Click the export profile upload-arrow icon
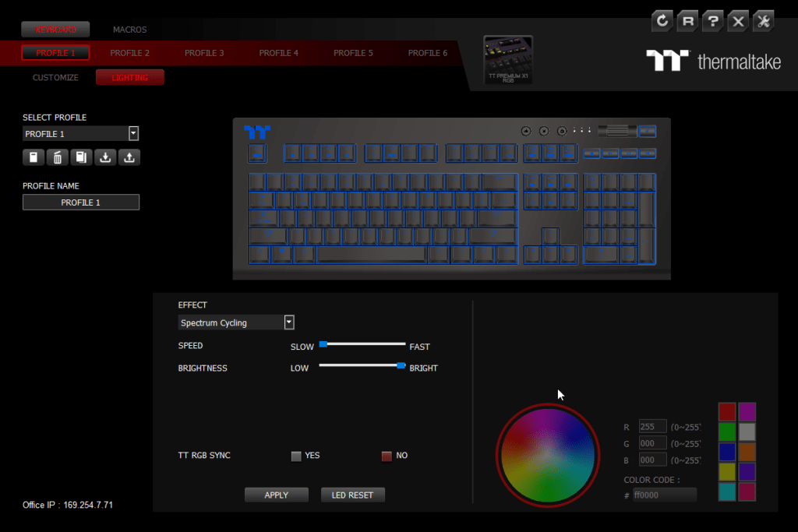This screenshot has width=798, height=532. tap(129, 157)
